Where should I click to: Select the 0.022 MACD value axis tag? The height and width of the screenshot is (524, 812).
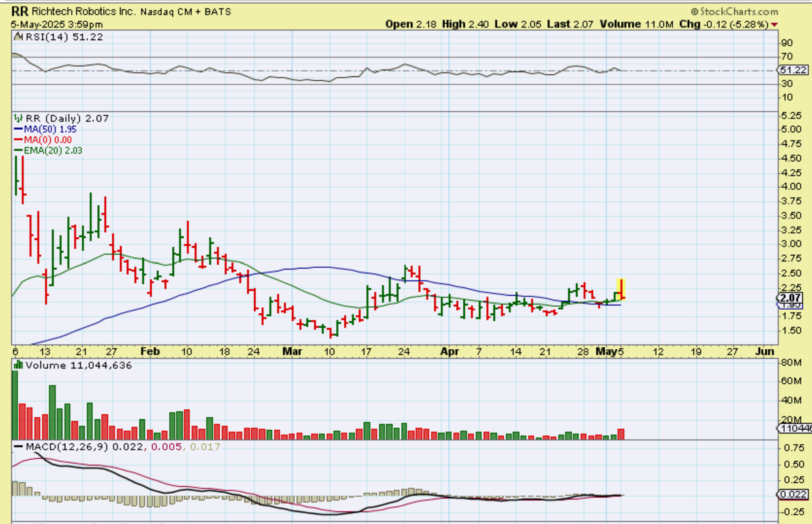(x=793, y=494)
